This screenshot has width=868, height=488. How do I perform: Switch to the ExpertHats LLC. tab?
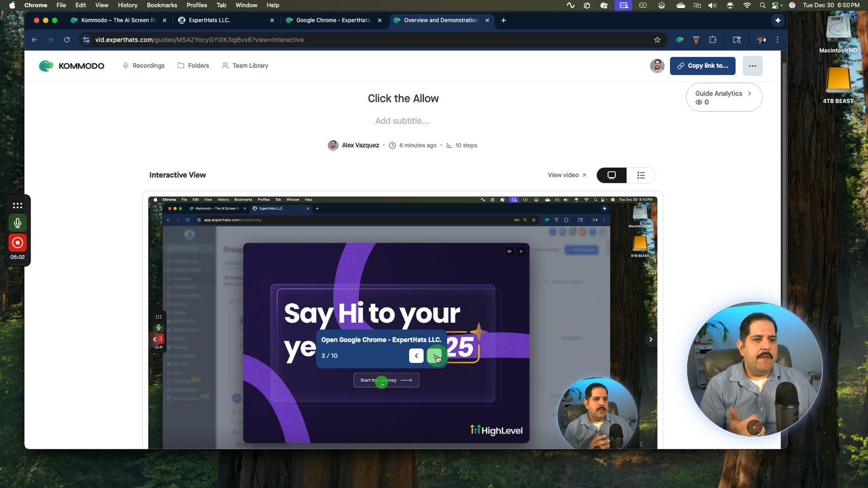tap(226, 20)
